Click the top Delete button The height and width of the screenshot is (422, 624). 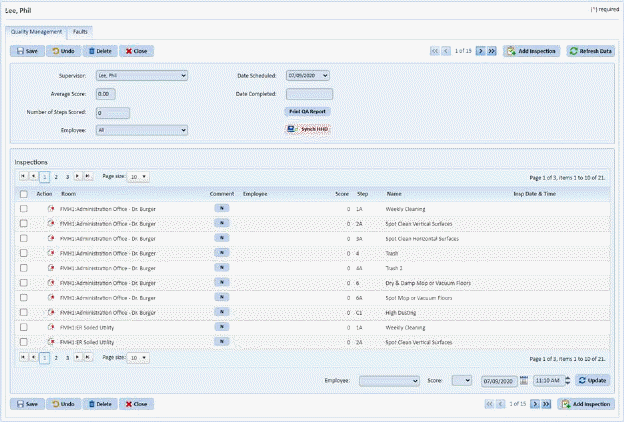[x=99, y=50]
